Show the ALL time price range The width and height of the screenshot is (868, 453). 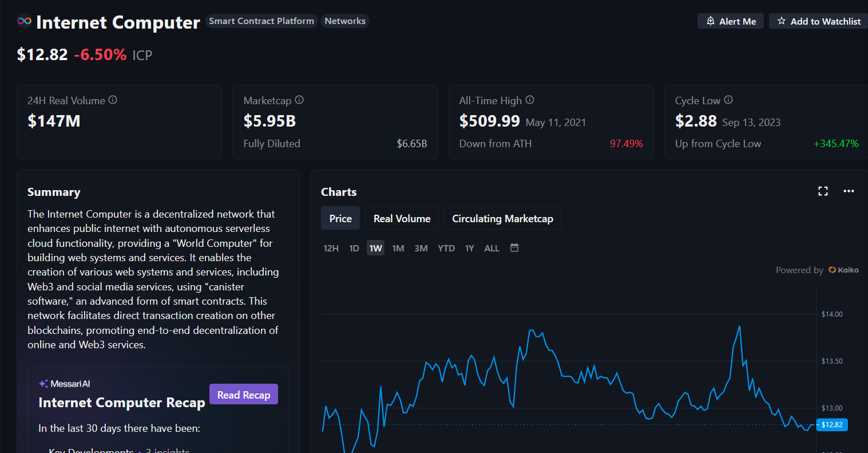tap(492, 249)
